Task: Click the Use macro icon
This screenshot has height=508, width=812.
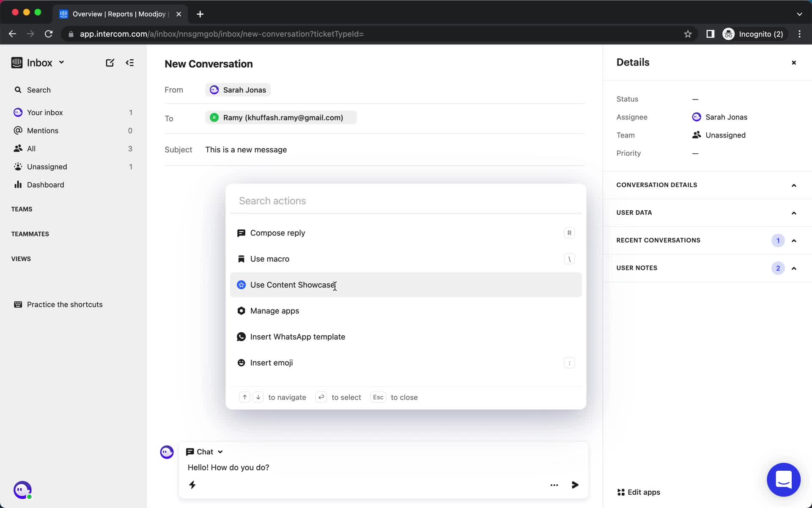Action: [x=241, y=259]
